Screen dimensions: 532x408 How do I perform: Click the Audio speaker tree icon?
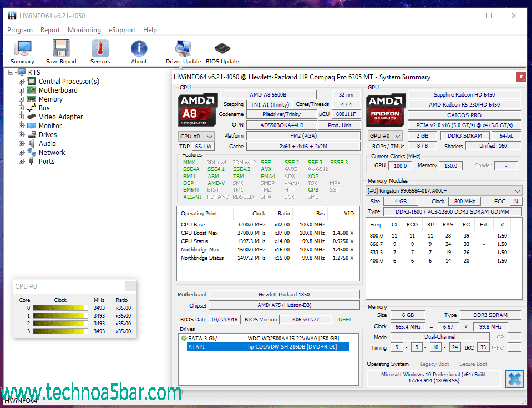(31, 144)
